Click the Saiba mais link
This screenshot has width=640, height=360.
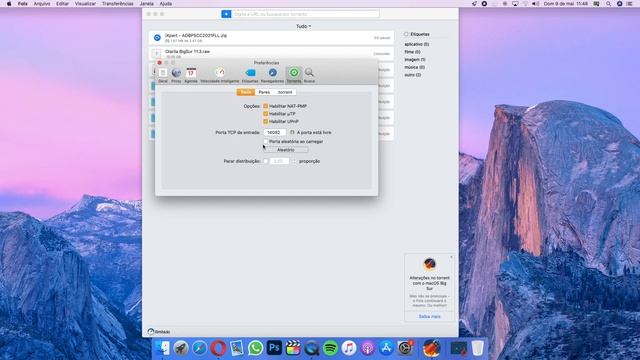(429, 316)
